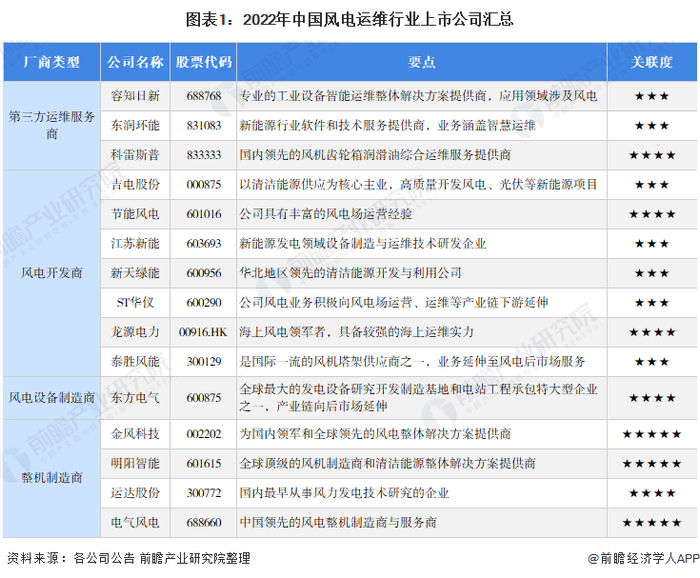Screen dimensions: 700x578
Task: Click stock code 833333
Action: pyautogui.click(x=204, y=155)
